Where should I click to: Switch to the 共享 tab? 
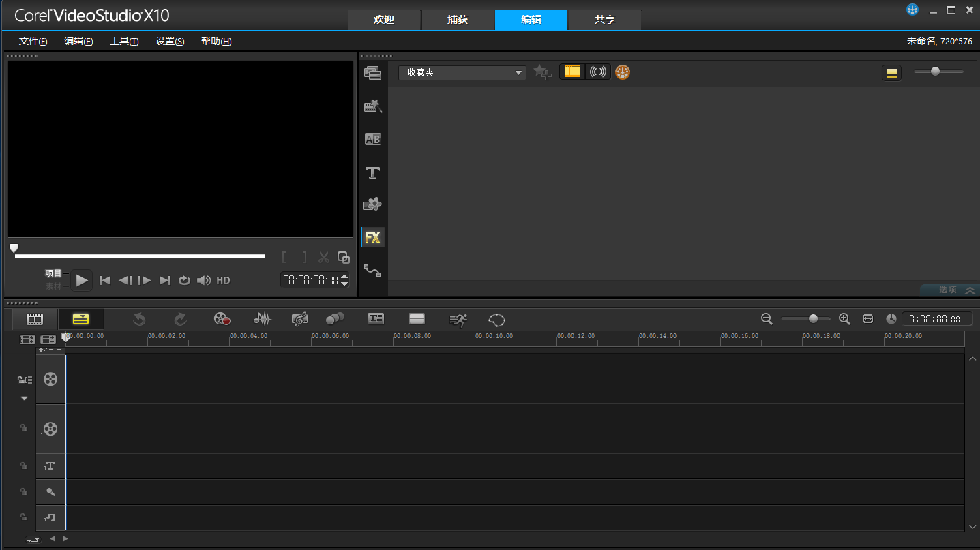(x=605, y=20)
